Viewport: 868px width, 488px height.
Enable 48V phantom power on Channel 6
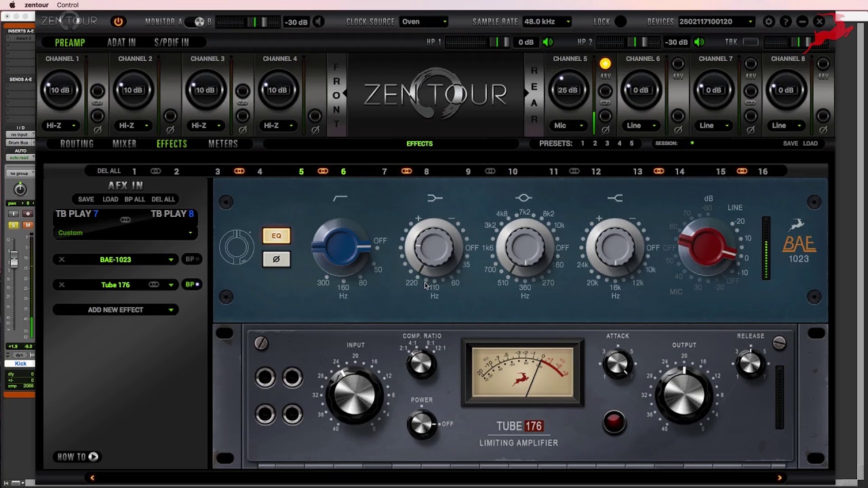(678, 64)
